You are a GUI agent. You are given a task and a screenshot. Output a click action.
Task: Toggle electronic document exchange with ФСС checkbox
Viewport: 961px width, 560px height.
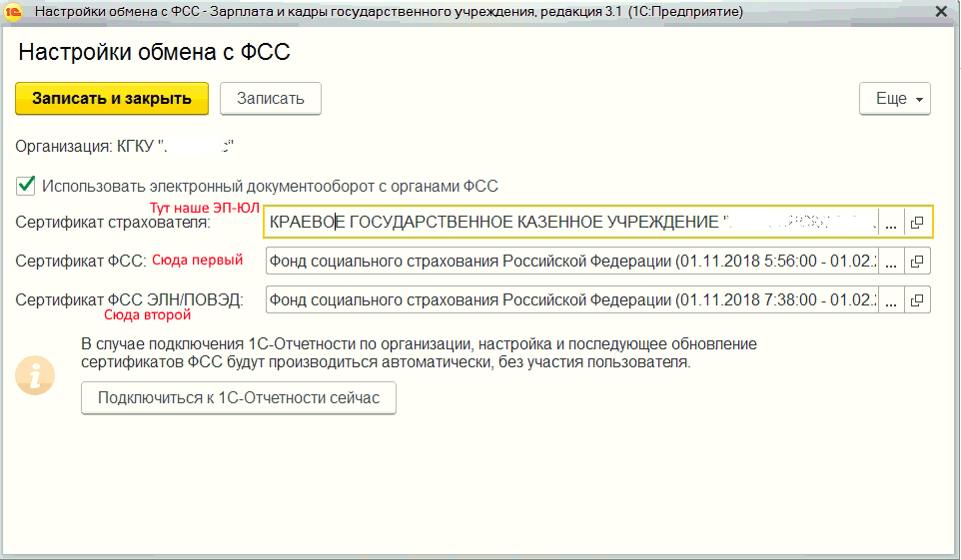point(26,186)
